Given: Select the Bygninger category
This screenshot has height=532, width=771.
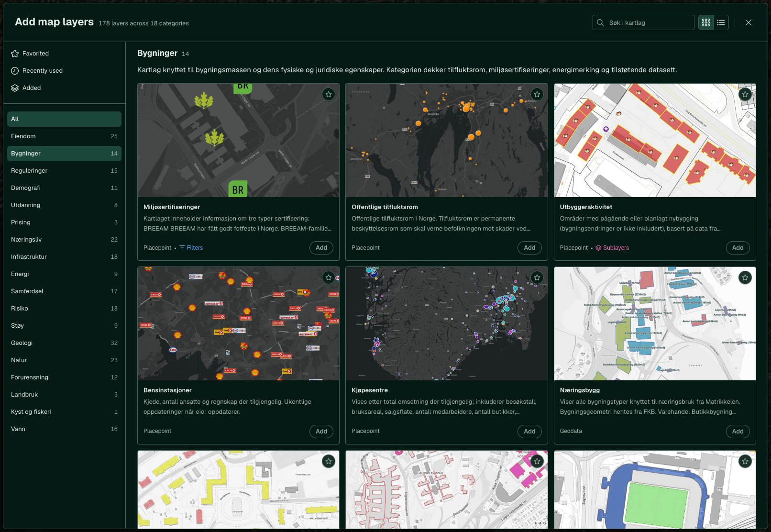Looking at the screenshot, I should [64, 154].
